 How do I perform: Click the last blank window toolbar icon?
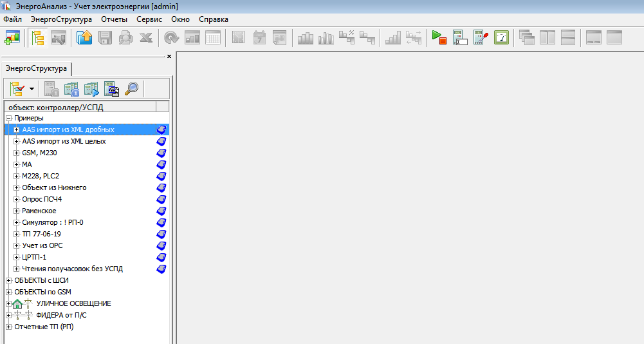coord(614,38)
